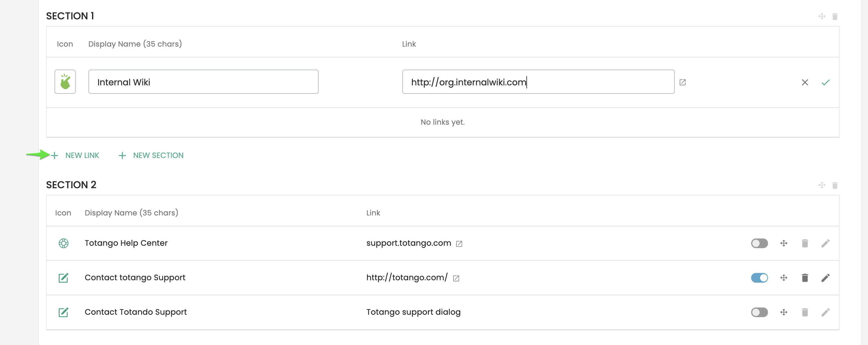Click the Contact Totando Support edit-note icon
Image resolution: width=868 pixels, height=345 pixels.
point(63,312)
